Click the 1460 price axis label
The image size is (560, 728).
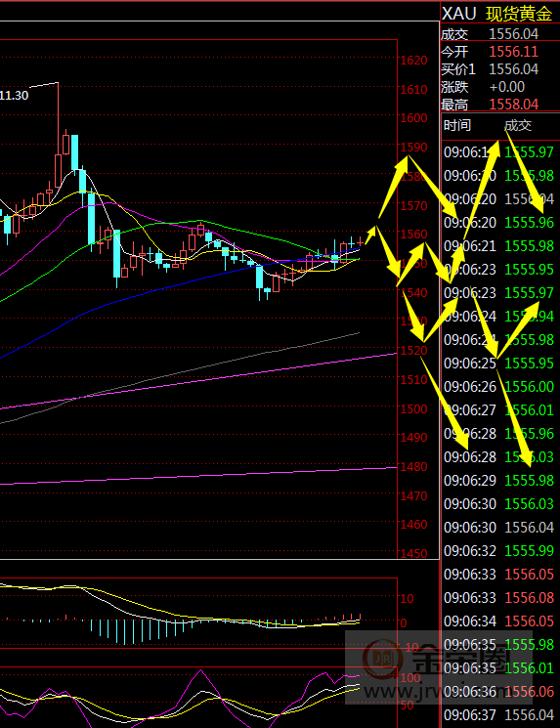tap(413, 525)
